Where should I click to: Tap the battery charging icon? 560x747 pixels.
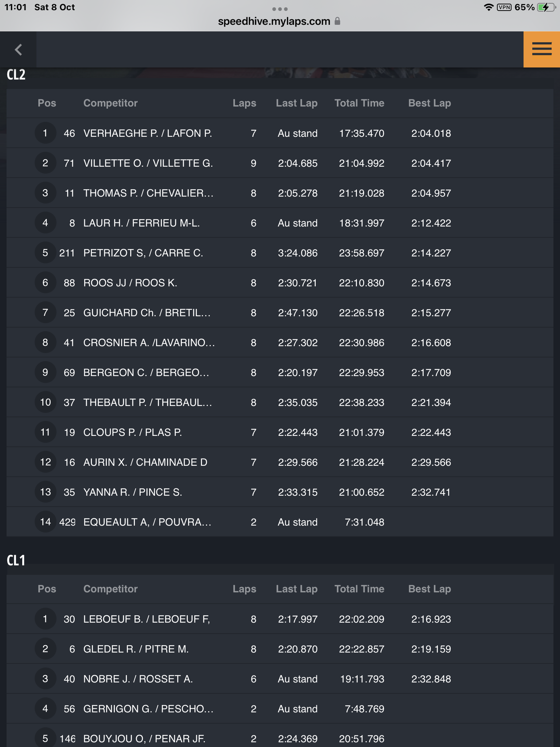[x=545, y=7]
